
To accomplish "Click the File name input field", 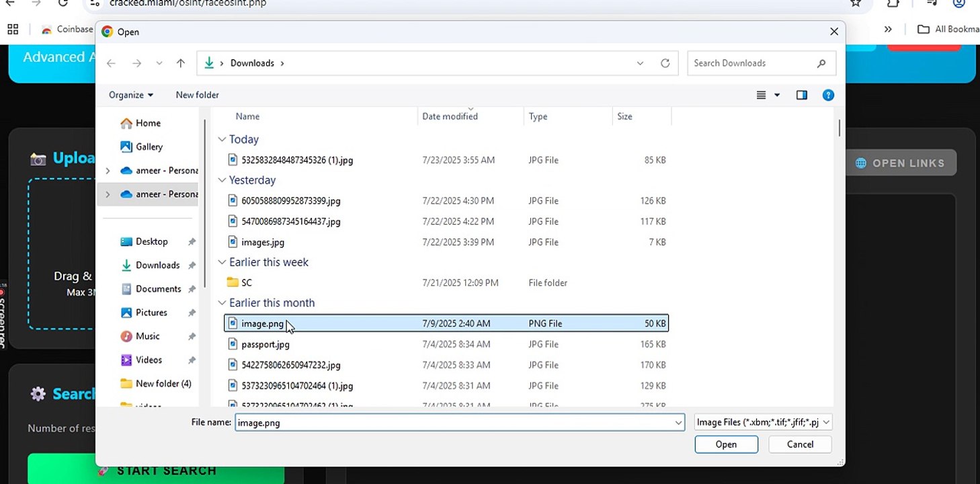I will tap(454, 423).
